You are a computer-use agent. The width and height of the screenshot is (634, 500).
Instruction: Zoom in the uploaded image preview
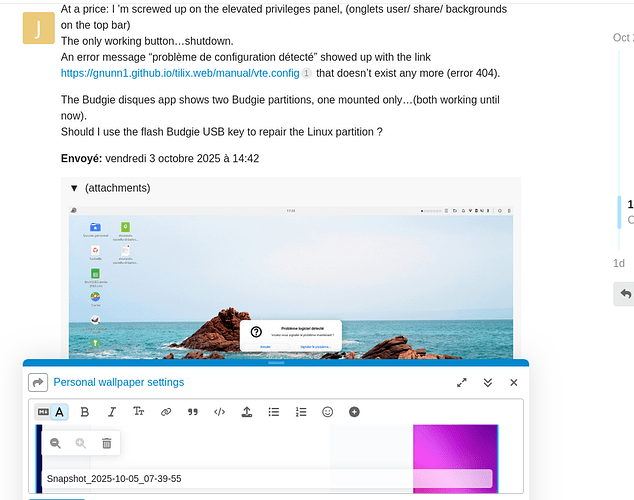point(81,443)
